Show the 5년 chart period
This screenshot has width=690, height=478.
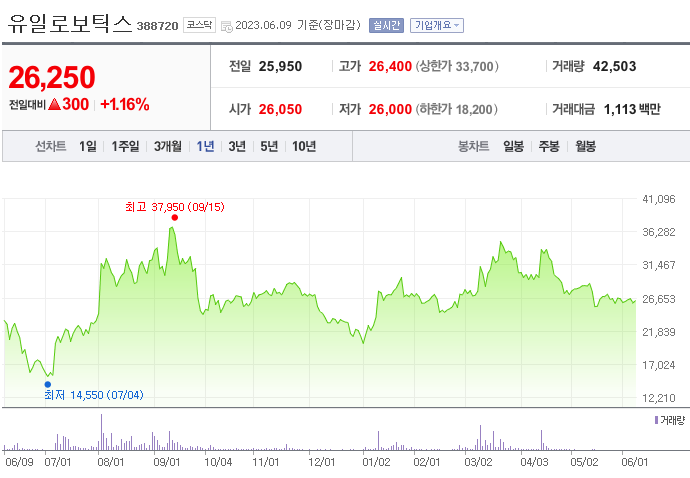pos(269,146)
